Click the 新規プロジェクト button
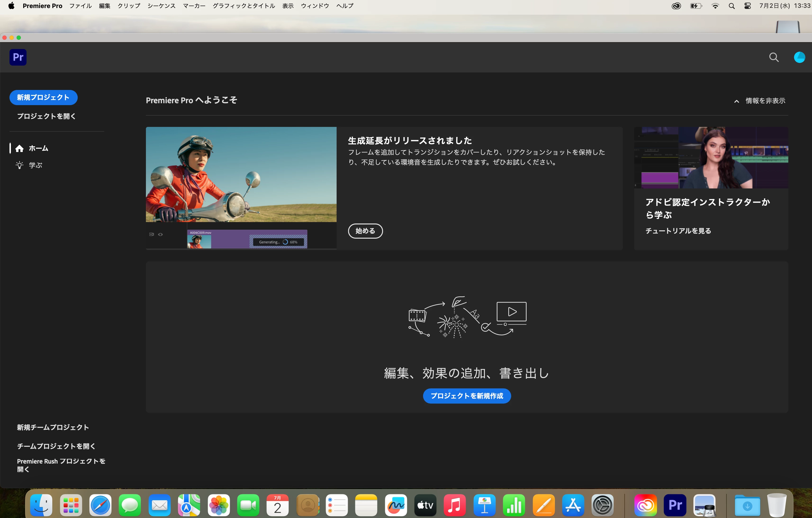812x518 pixels. click(44, 97)
